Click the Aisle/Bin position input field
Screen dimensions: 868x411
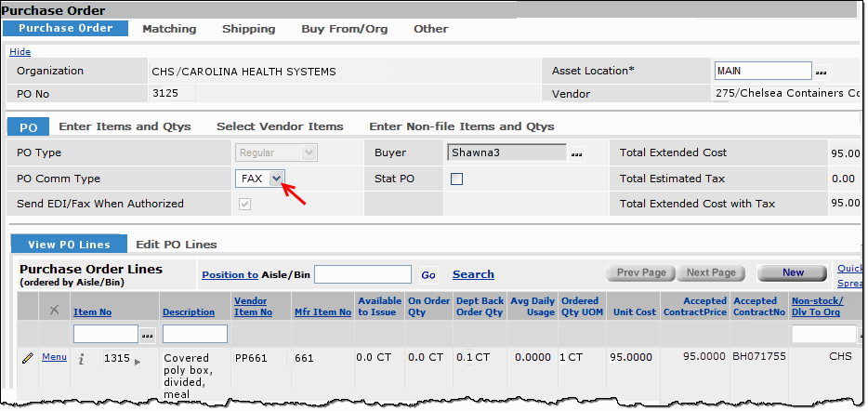coord(362,274)
